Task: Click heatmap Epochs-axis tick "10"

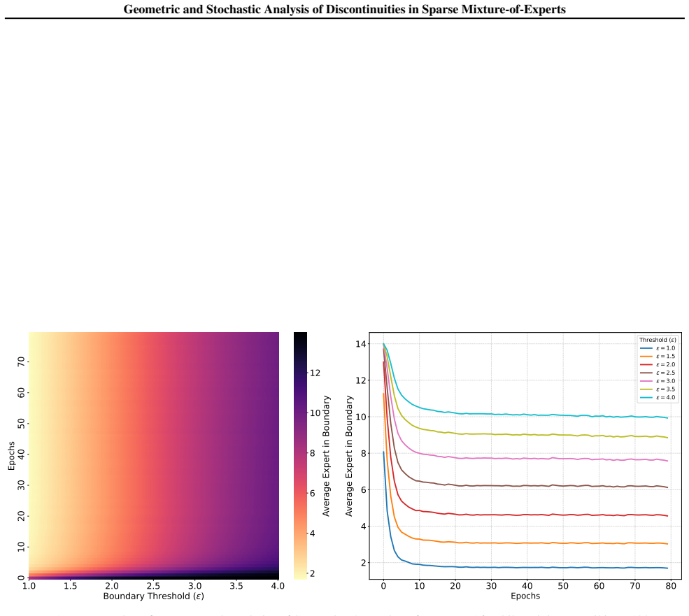Action: [21, 547]
